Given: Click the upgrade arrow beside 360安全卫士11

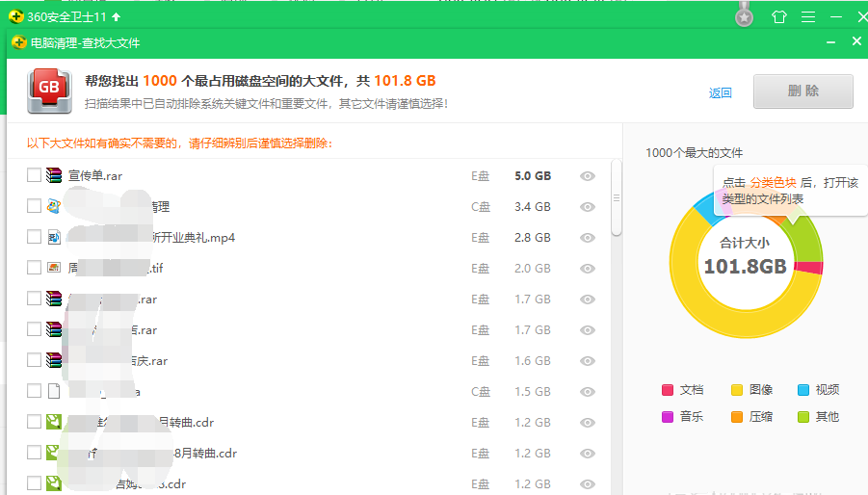Looking at the screenshot, I should 117,17.
